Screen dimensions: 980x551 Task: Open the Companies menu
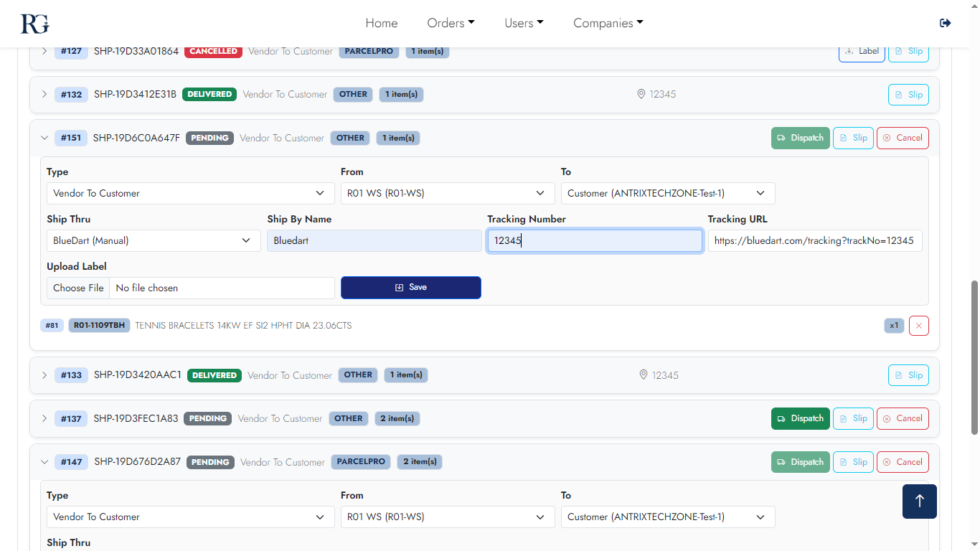click(x=608, y=23)
